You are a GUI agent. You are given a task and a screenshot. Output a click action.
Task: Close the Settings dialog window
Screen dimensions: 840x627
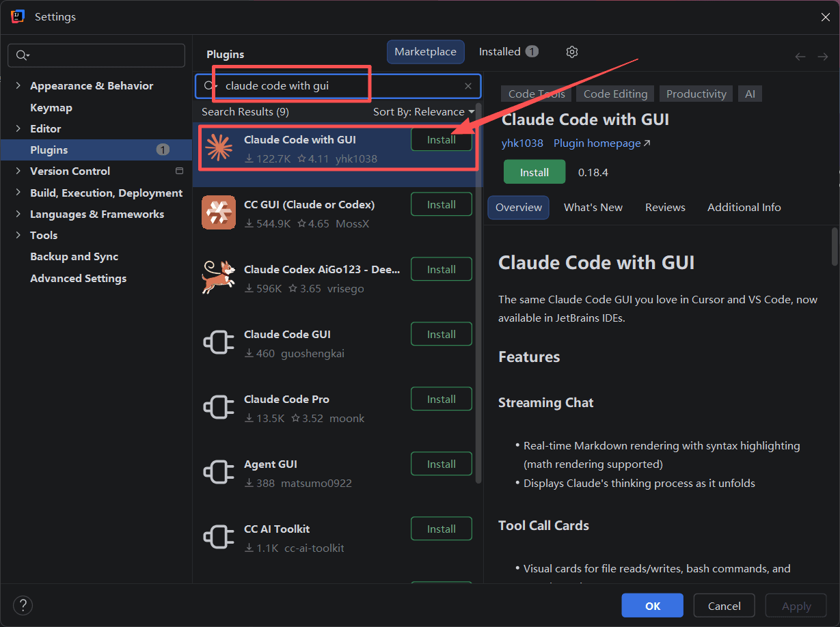[x=825, y=17]
